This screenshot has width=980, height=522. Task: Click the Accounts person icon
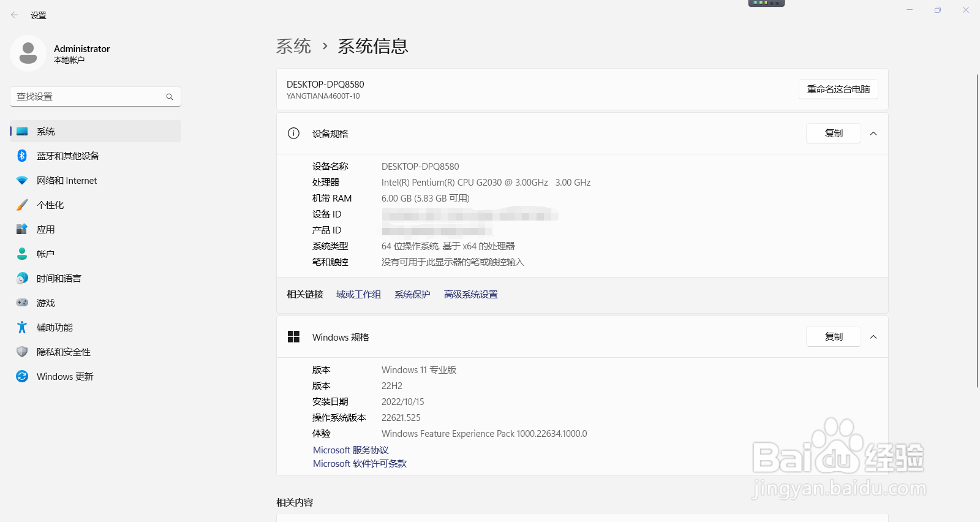(x=22, y=254)
